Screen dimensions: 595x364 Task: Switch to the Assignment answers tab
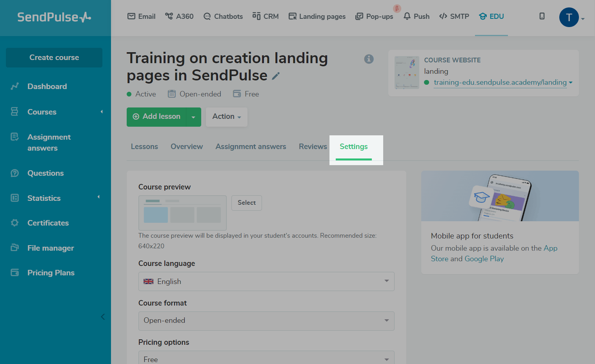[251, 146]
